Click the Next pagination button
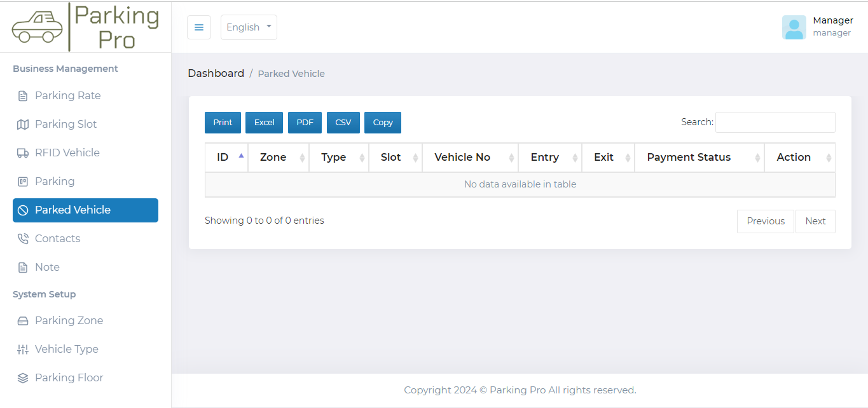868x408 pixels. (815, 221)
